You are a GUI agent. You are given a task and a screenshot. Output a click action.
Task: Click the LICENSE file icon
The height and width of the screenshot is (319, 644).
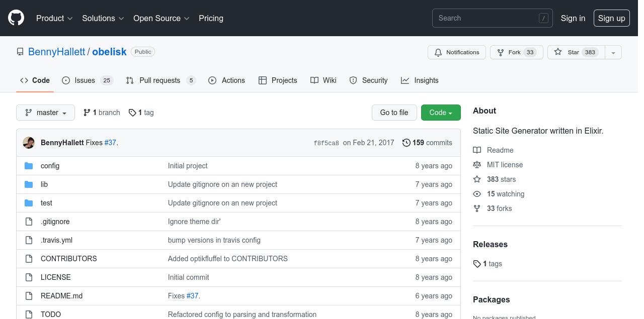[29, 277]
